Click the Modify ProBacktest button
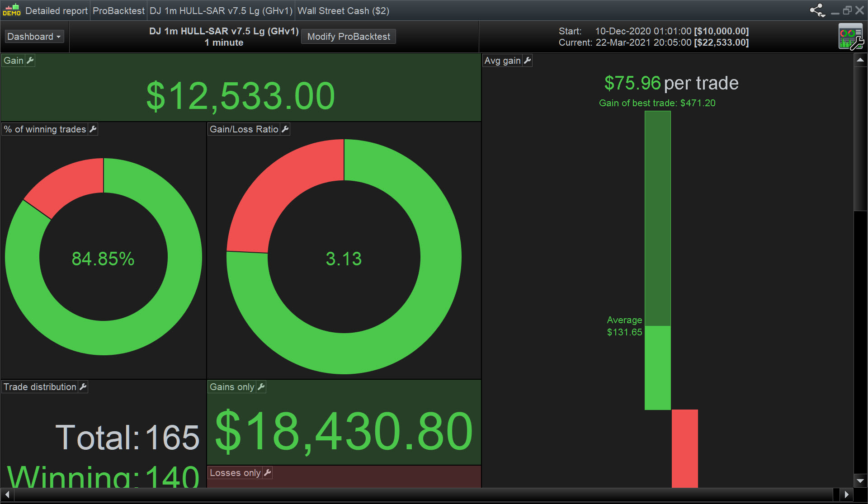The image size is (868, 504). [348, 37]
